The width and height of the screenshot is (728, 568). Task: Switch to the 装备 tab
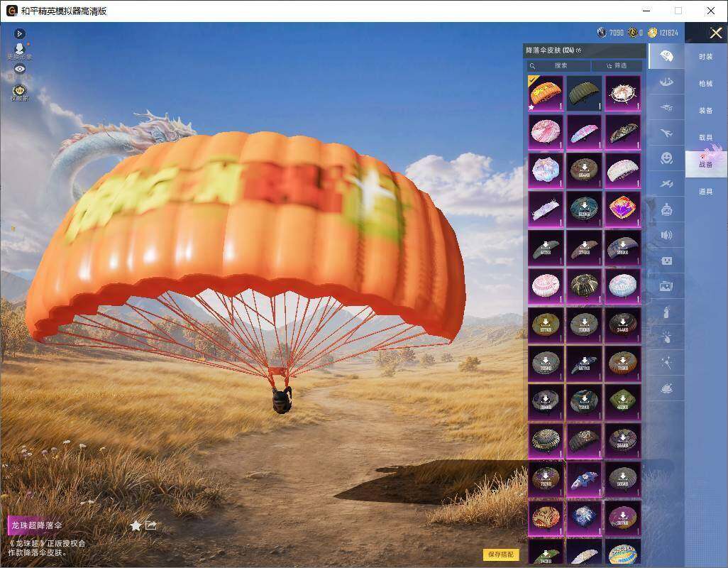706,111
